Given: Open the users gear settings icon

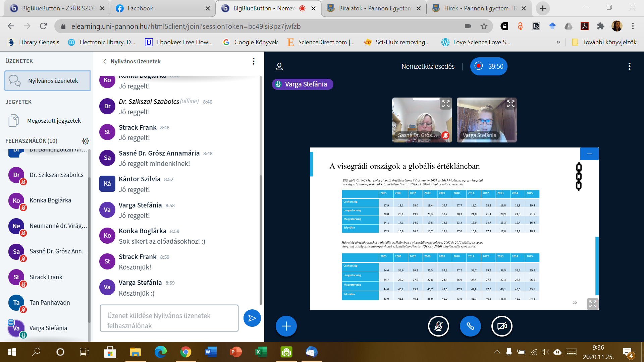Looking at the screenshot, I should pyautogui.click(x=86, y=141).
